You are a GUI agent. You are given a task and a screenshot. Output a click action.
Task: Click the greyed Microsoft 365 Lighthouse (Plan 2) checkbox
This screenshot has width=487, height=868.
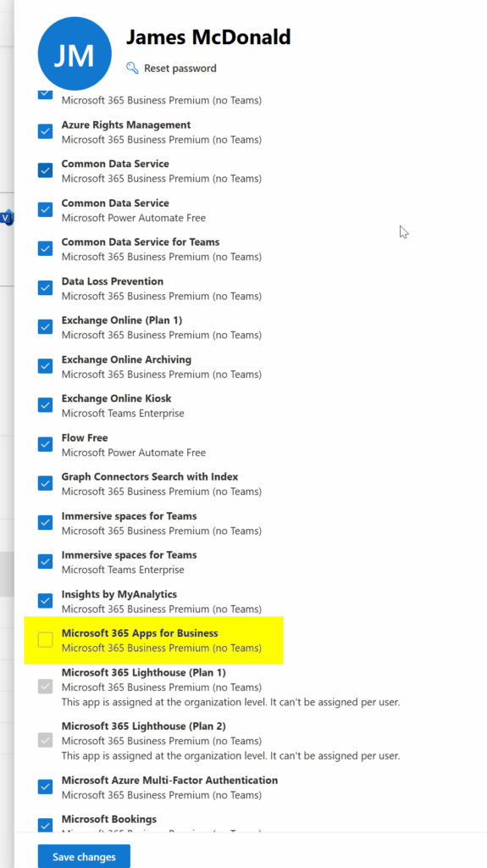point(46,740)
